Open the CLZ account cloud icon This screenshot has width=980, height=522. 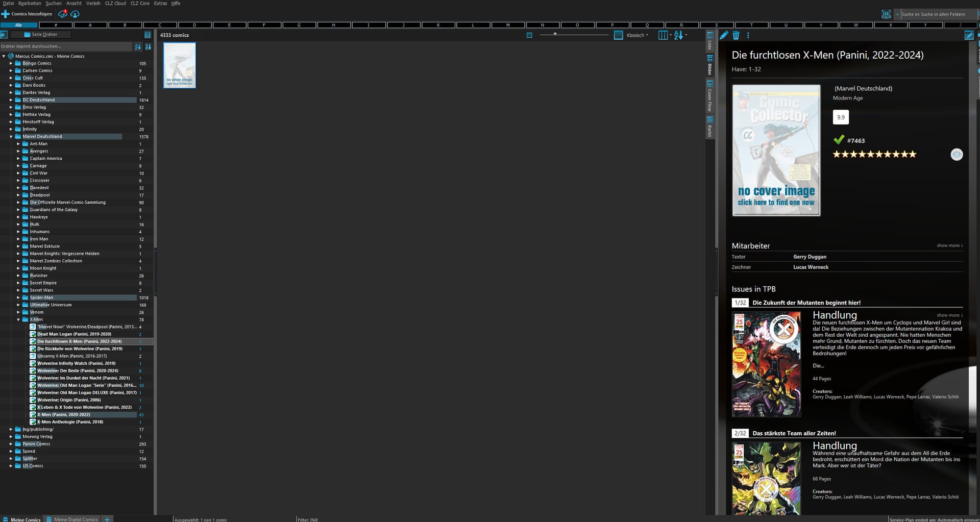(x=75, y=14)
